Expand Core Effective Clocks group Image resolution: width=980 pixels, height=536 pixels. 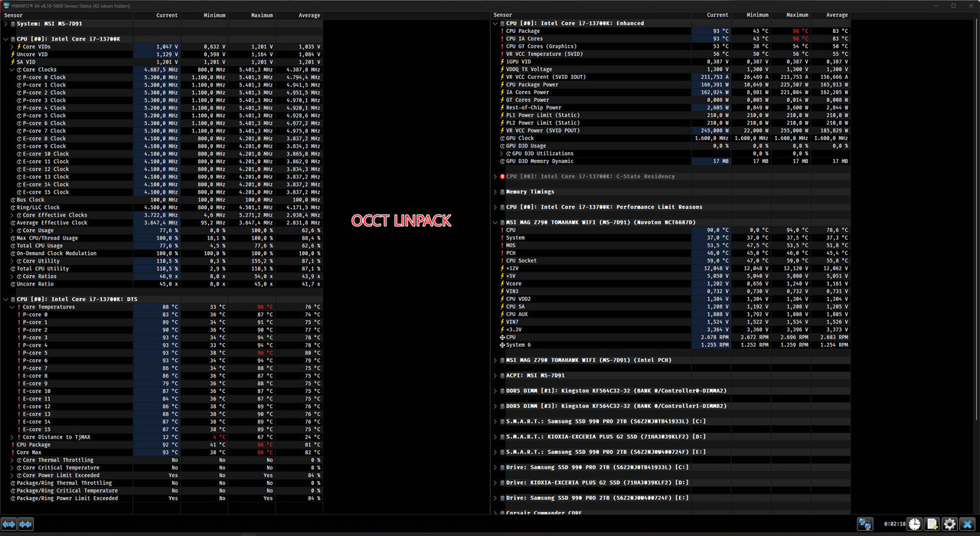click(x=12, y=215)
